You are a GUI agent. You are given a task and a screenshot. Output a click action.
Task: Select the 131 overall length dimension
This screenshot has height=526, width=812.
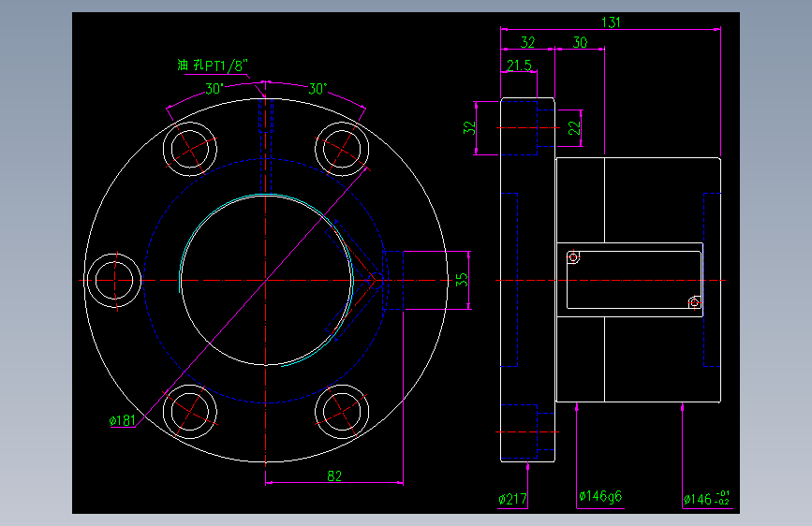[611, 22]
